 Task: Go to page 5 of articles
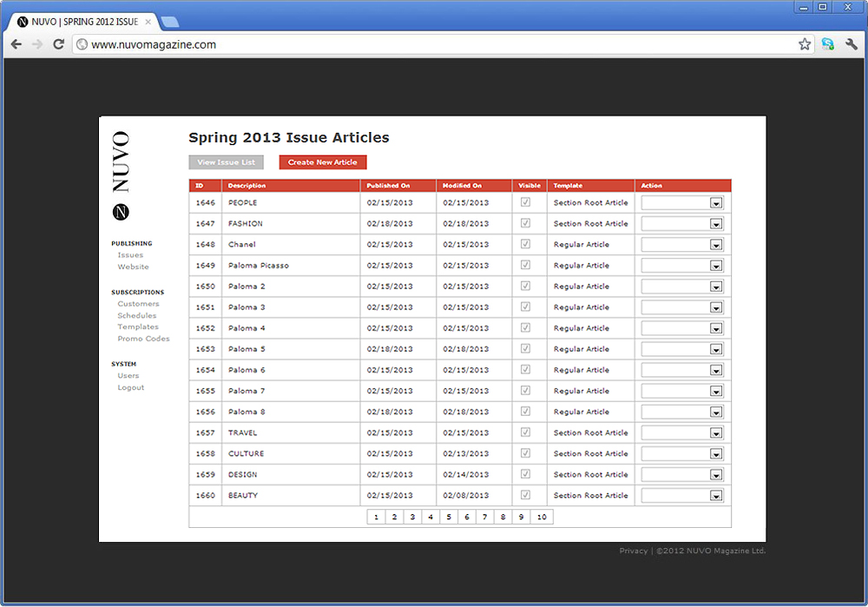pos(449,517)
